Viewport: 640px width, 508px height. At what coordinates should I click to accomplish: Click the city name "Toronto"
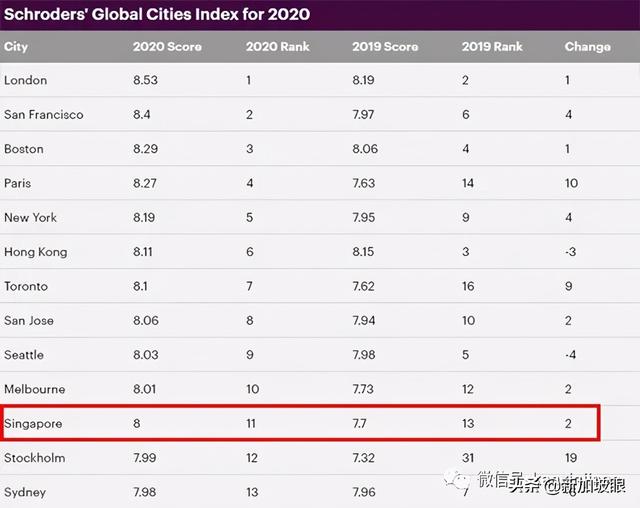[x=26, y=286]
